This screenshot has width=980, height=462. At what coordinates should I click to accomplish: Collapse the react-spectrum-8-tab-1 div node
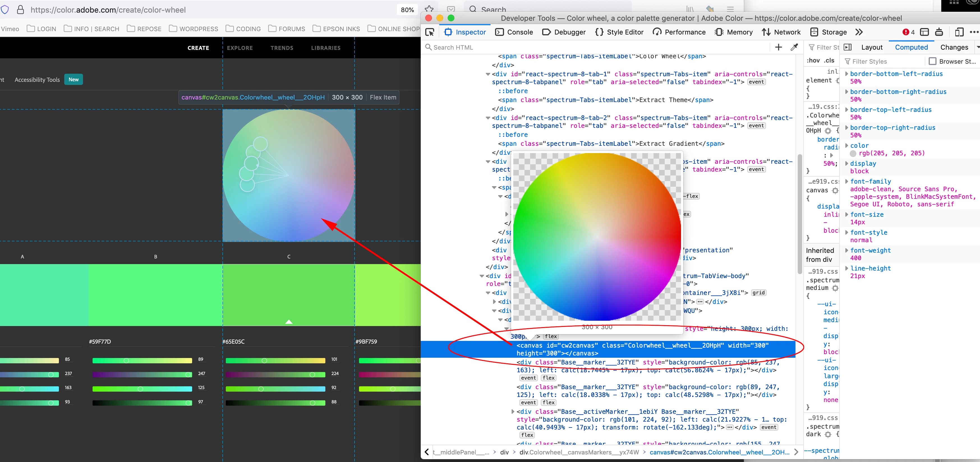tap(488, 74)
